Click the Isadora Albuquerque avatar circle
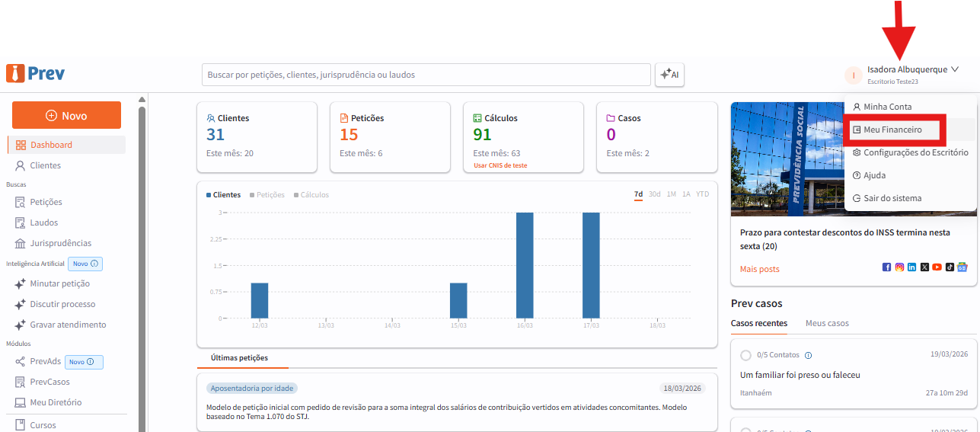Image resolution: width=980 pixels, height=432 pixels. click(x=854, y=75)
